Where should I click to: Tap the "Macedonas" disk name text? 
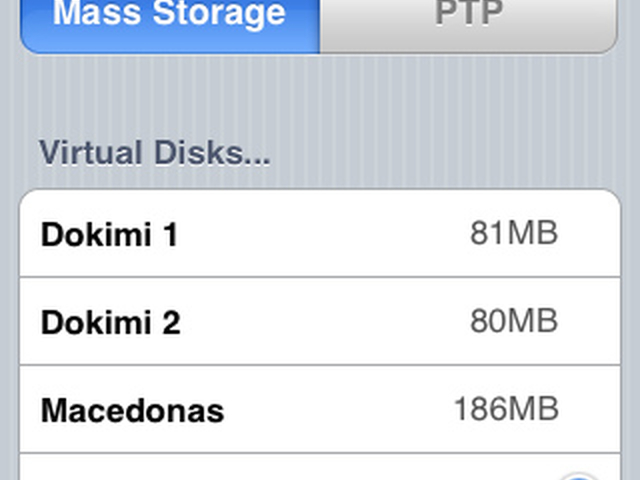tap(132, 410)
